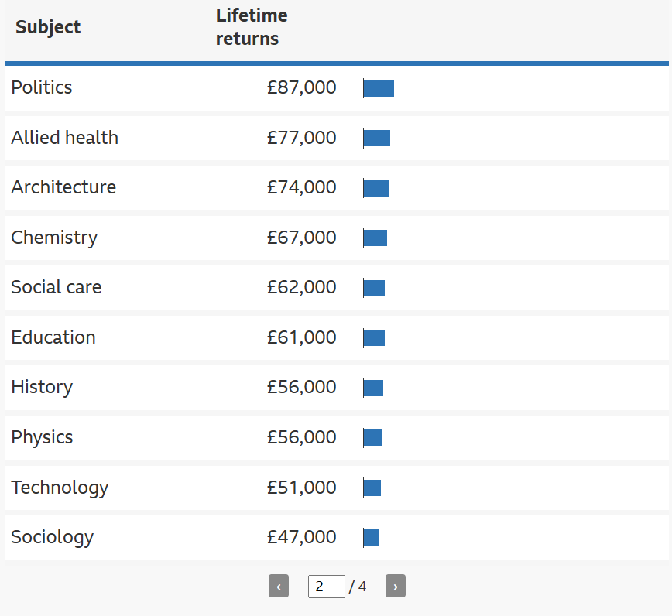Select the Politics row label

click(x=42, y=87)
